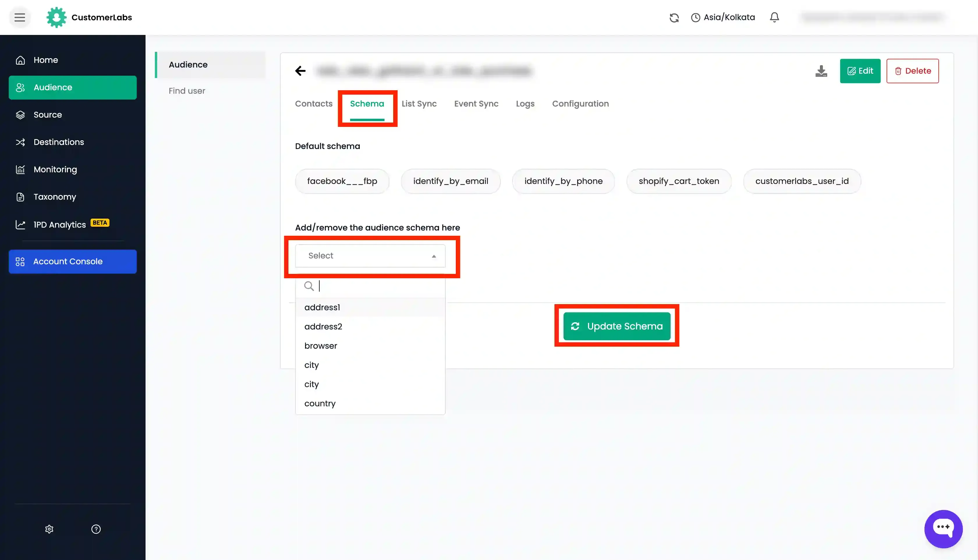Image resolution: width=978 pixels, height=560 pixels.
Task: Click the Home house icon
Action: 20,60
